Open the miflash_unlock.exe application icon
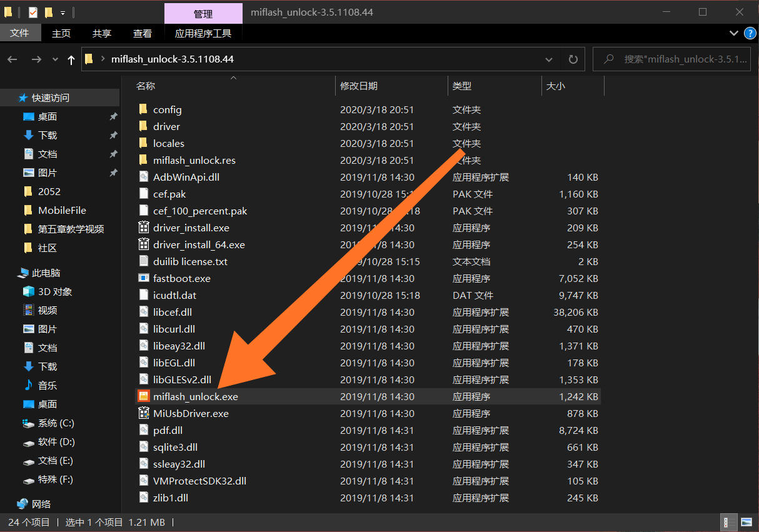The height and width of the screenshot is (532, 759). point(143,396)
